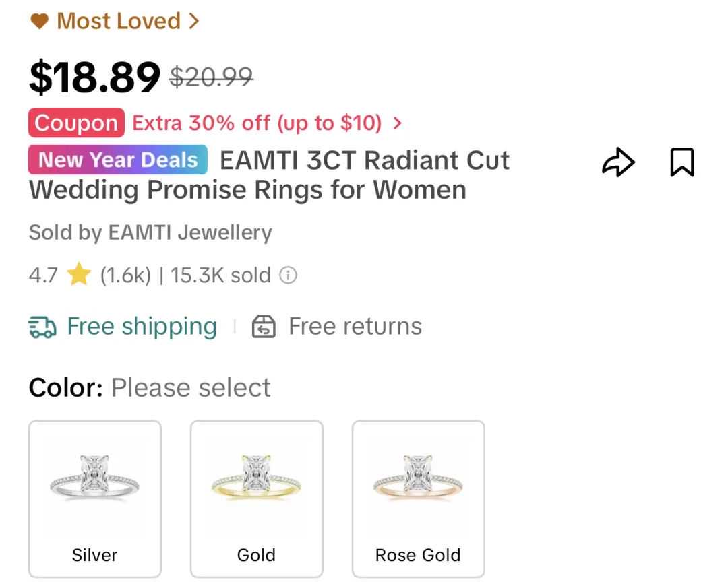Click the Color: Please select label
728x584 pixels.
pyautogui.click(x=150, y=388)
